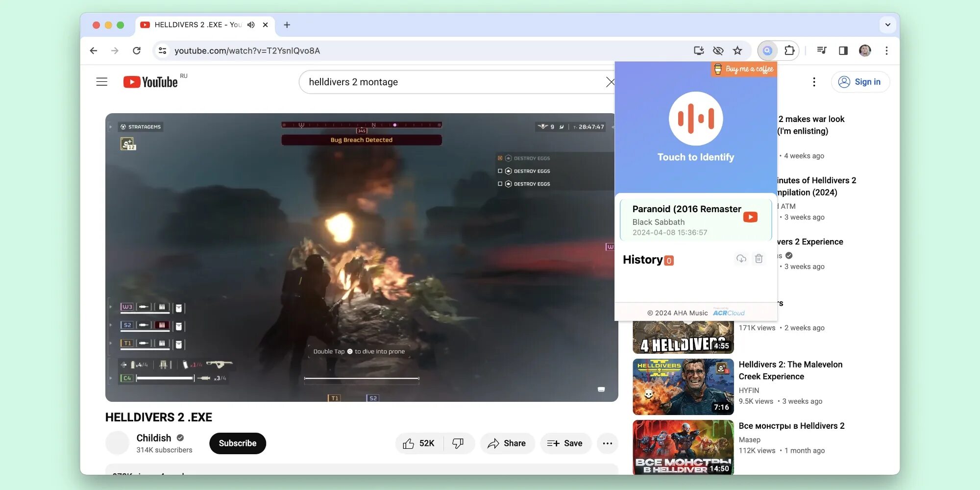Open 'inutes of Helldivers 2' compilation title
Image resolution: width=980 pixels, height=490 pixels.
click(x=816, y=186)
